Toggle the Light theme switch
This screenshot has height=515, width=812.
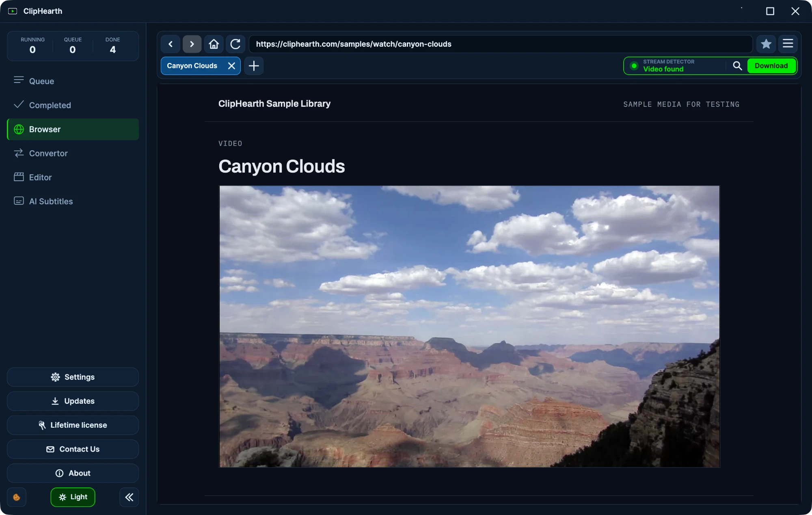point(73,497)
